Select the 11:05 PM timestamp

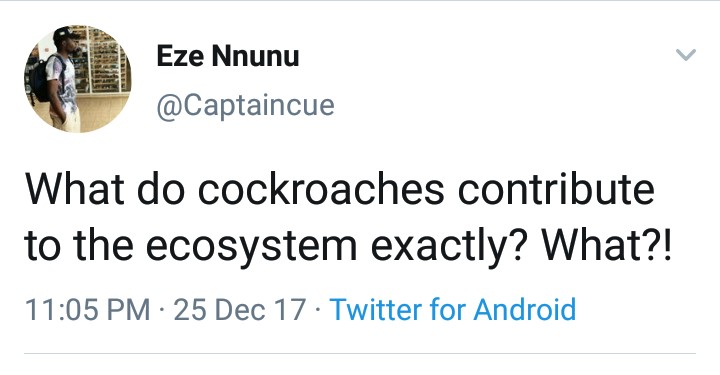[87, 309]
